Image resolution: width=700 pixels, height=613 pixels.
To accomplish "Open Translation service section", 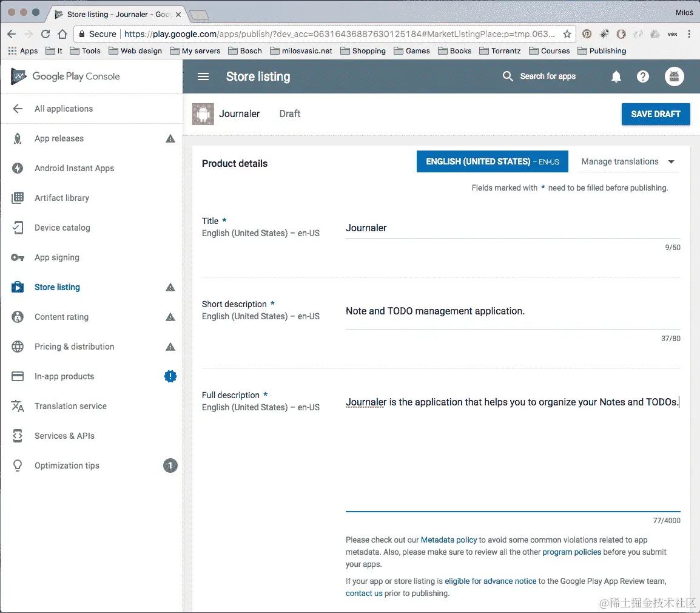I will tap(70, 406).
